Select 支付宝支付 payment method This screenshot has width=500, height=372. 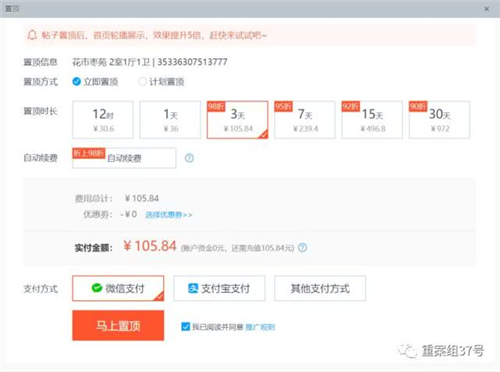click(x=219, y=288)
